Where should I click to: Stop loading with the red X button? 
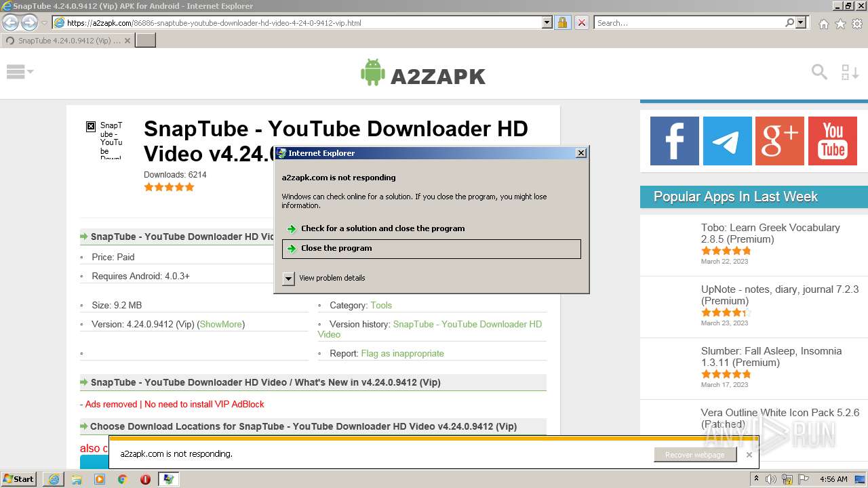pos(582,22)
